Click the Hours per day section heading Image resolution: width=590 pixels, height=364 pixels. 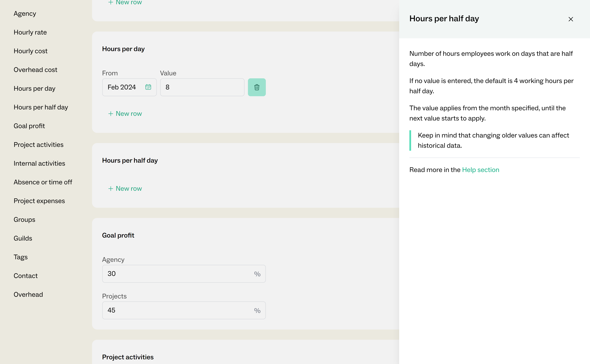(123, 49)
